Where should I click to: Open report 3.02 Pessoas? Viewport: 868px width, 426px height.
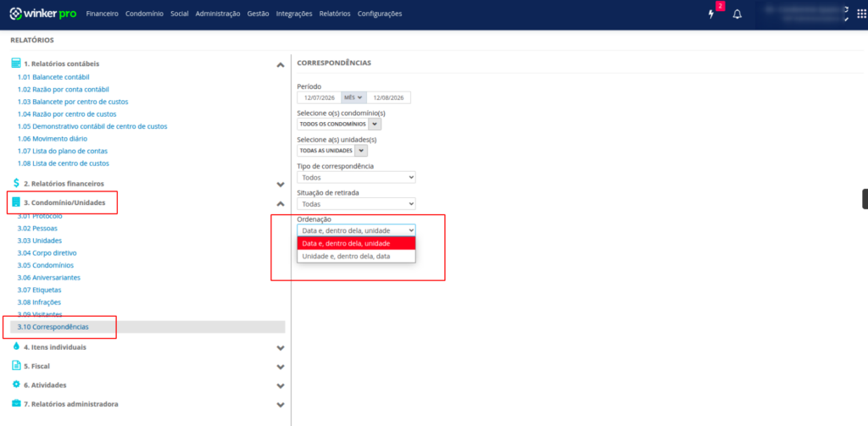pyautogui.click(x=37, y=228)
